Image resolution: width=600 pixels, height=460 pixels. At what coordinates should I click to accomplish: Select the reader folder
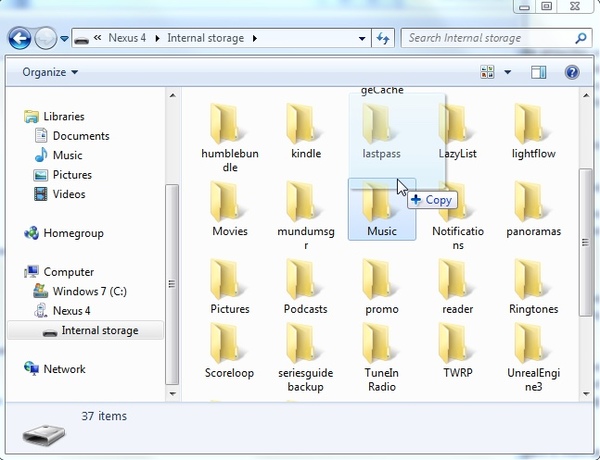tap(458, 287)
